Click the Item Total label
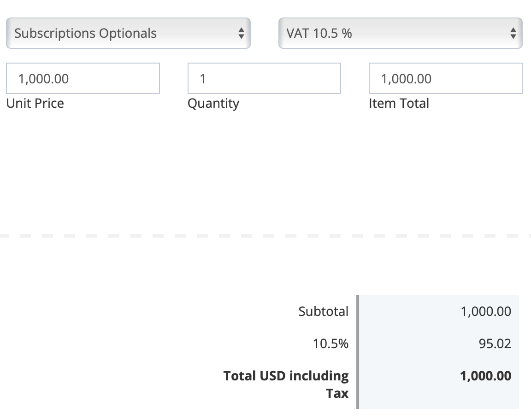Image resolution: width=531 pixels, height=420 pixels. pos(399,103)
